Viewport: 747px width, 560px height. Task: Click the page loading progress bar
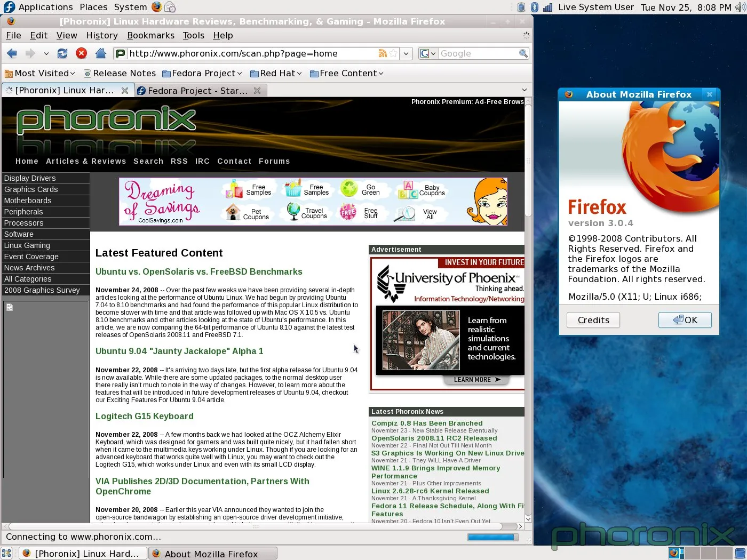[492, 537]
